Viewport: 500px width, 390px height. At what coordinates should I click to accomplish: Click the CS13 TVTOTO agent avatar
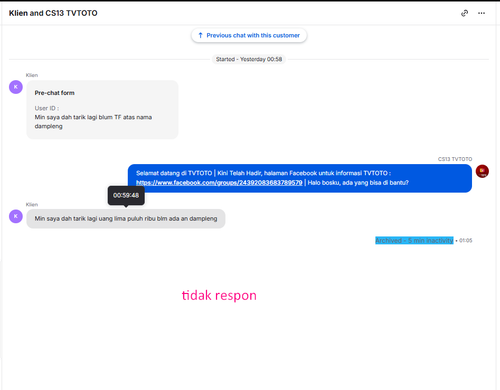[x=482, y=171]
